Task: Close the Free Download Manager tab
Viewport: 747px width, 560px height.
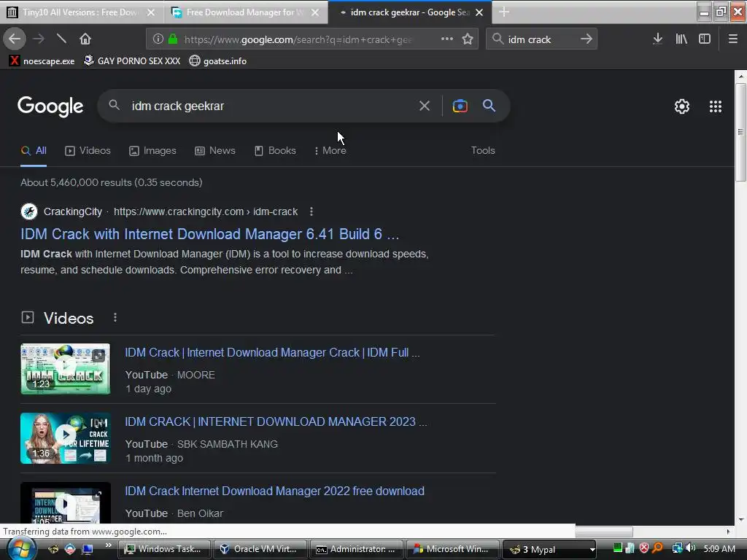Action: tap(315, 12)
